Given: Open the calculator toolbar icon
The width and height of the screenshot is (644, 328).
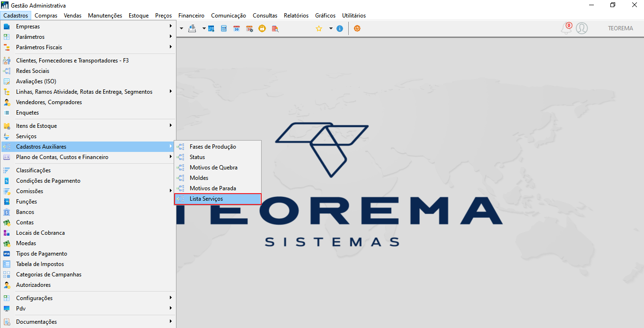Looking at the screenshot, I should point(224,28).
